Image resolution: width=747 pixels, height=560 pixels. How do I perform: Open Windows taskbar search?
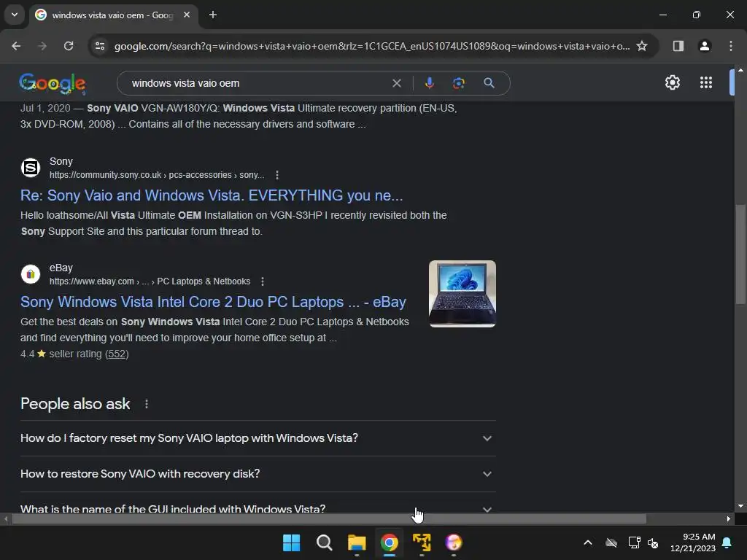tap(324, 542)
